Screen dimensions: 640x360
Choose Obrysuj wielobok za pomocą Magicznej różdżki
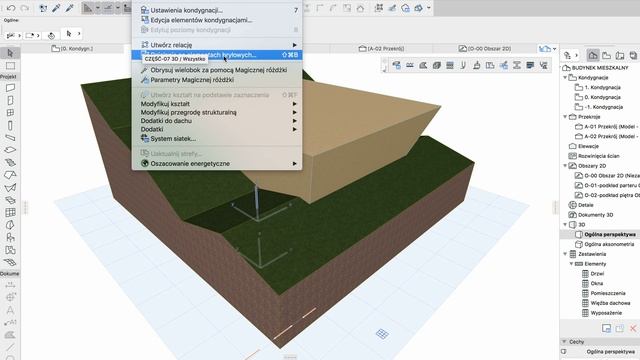click(217, 70)
